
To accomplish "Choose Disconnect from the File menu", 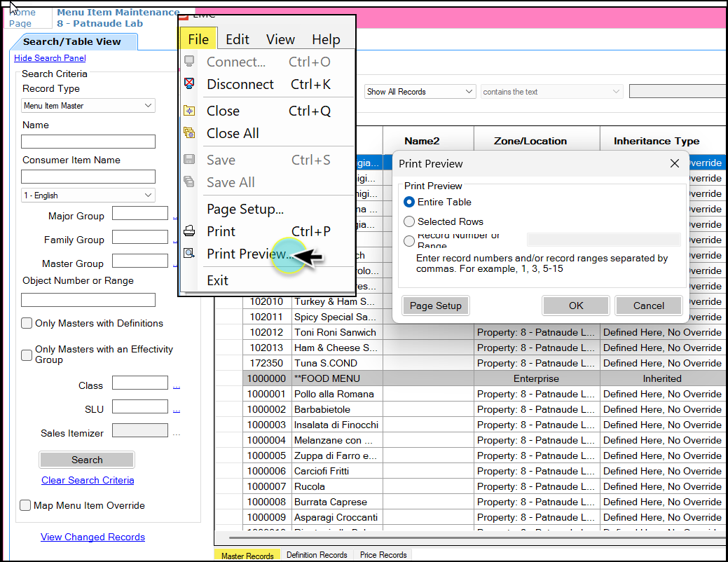I will 268,84.
